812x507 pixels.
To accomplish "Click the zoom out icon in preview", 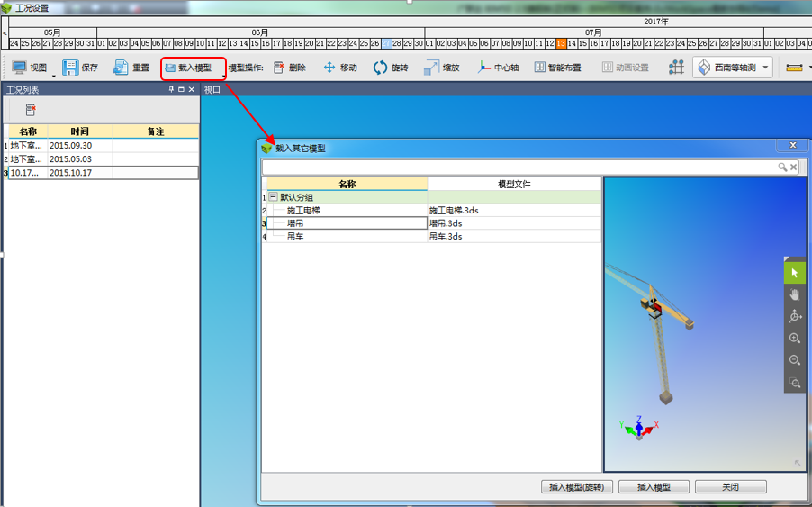I will 795,360.
